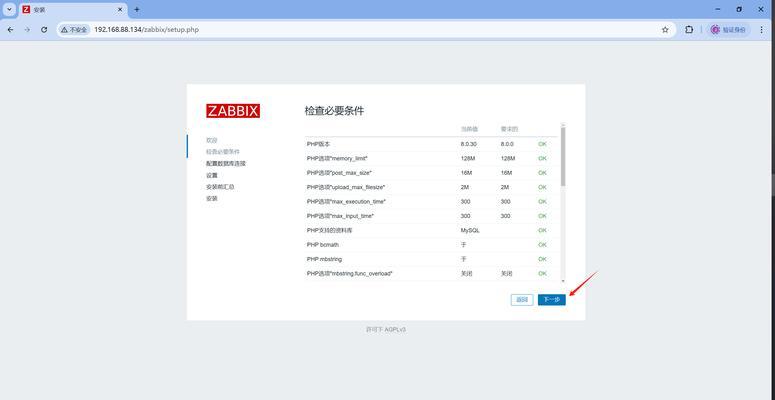Click the 下一步 next step button
Screen dimensions: 775x400
552,300
